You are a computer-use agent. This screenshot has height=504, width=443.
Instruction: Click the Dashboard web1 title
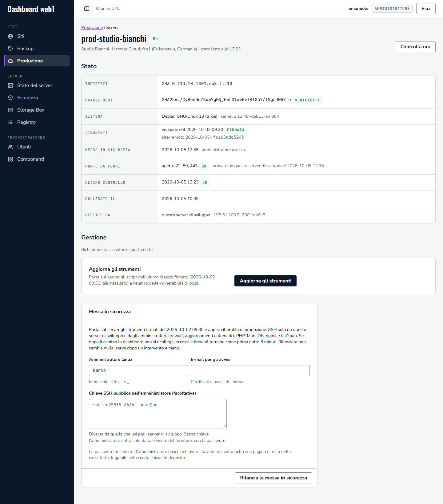click(x=31, y=9)
